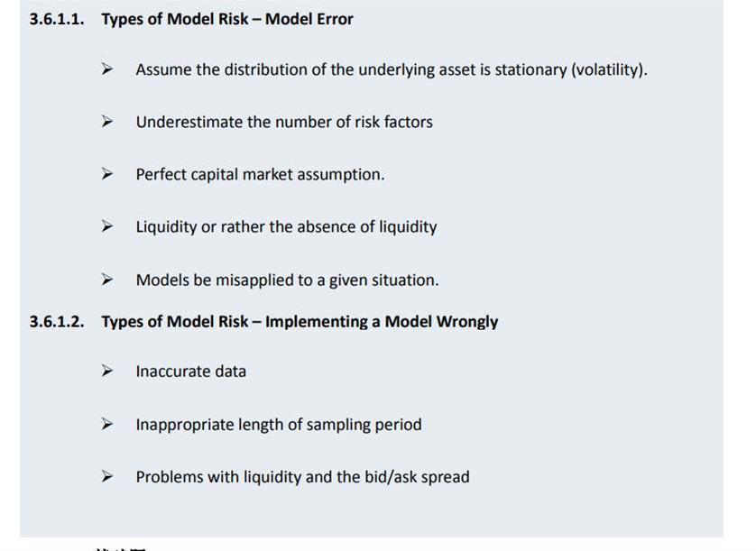
Task: Click the arrow bullet before 'Inappropriate length'
Action: tap(107, 424)
